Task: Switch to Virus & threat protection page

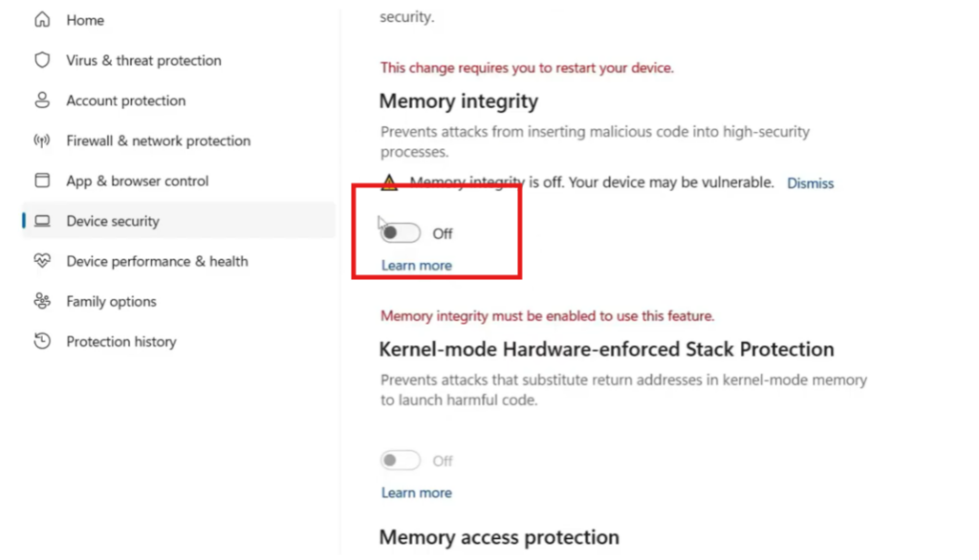Action: tap(143, 60)
